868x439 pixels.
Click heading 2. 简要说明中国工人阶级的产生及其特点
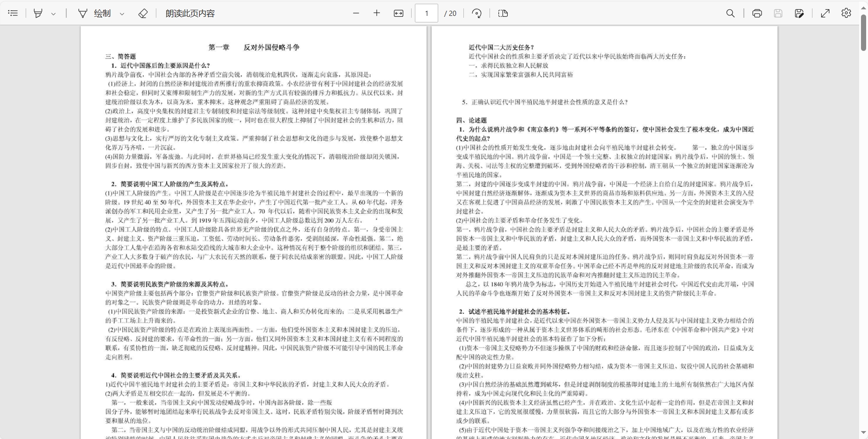(x=170, y=184)
